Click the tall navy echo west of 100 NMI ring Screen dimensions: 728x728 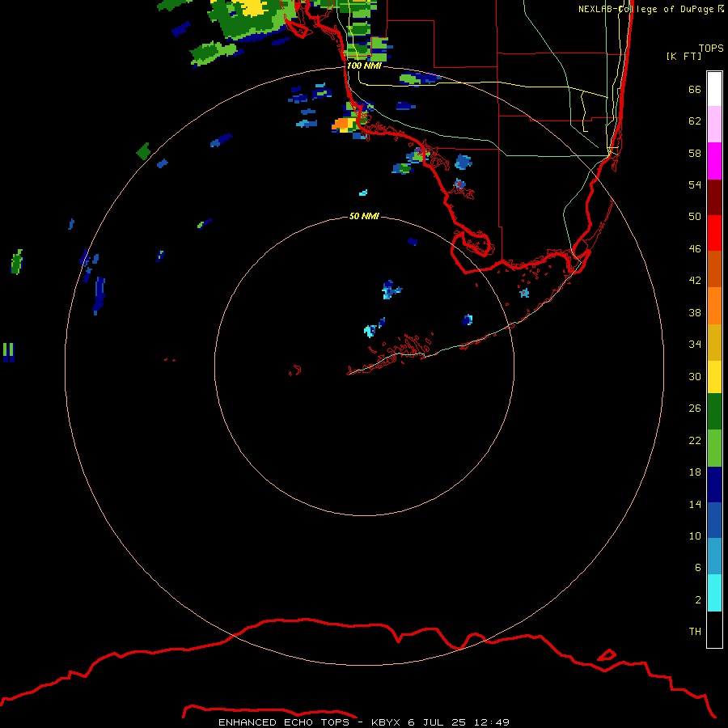(x=99, y=295)
